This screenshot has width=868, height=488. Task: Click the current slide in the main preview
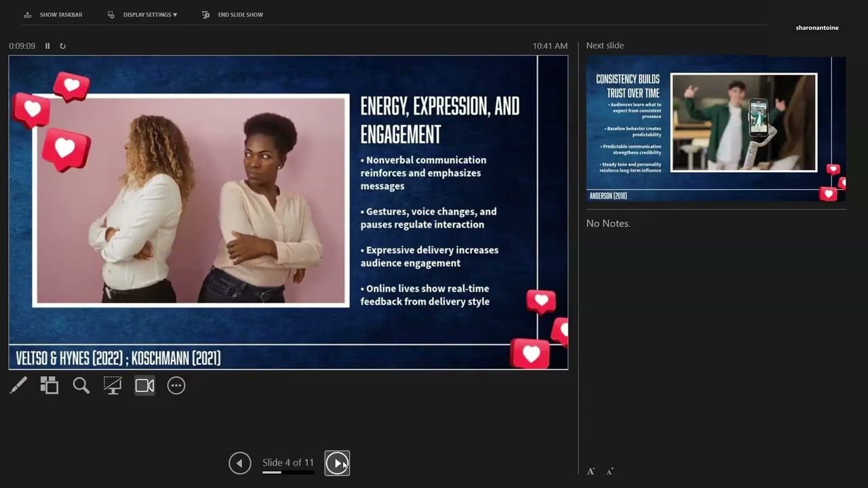point(288,212)
